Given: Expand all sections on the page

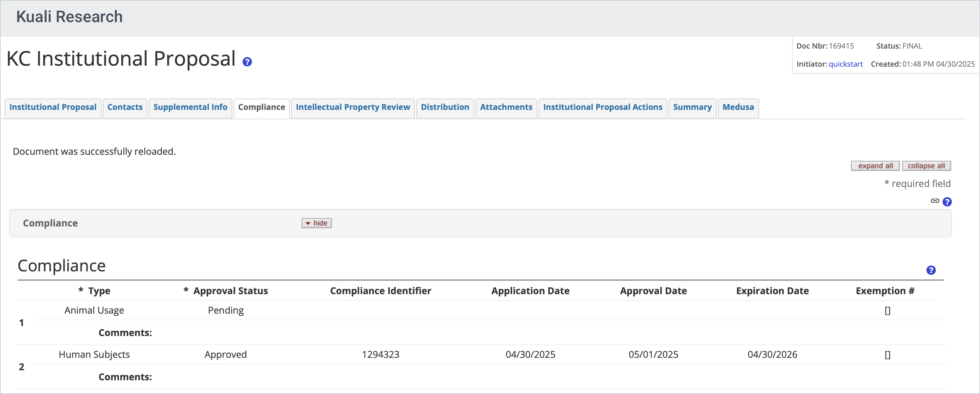Looking at the screenshot, I should coord(875,166).
